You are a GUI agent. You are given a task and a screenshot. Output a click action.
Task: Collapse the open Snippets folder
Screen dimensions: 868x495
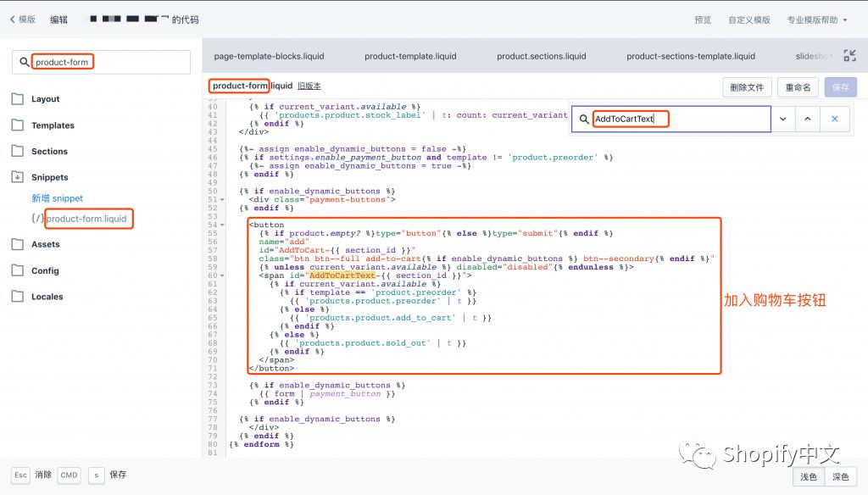click(x=17, y=177)
